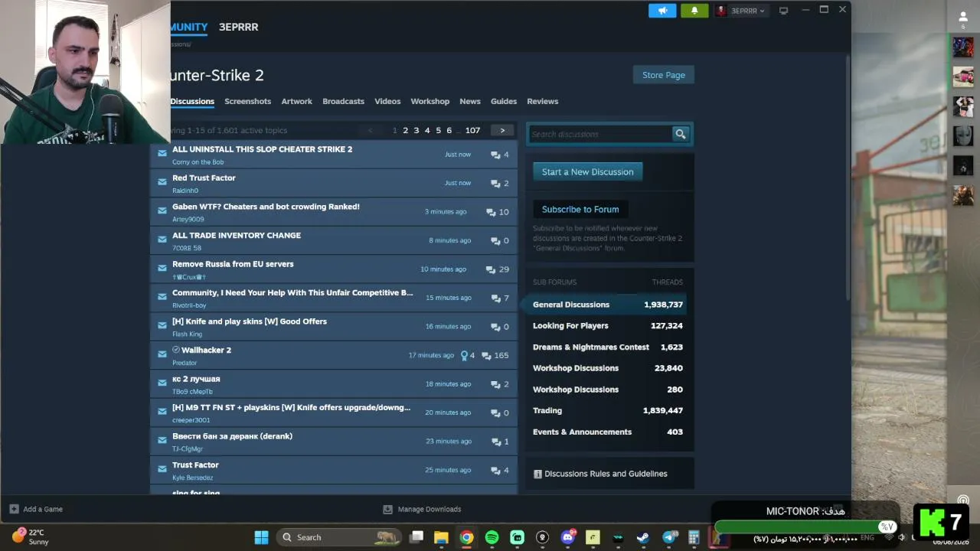The image size is (980, 551).
Task: Open 'Gaben WTF? Cheaters and bot crowding Ranked!'
Action: point(266,207)
